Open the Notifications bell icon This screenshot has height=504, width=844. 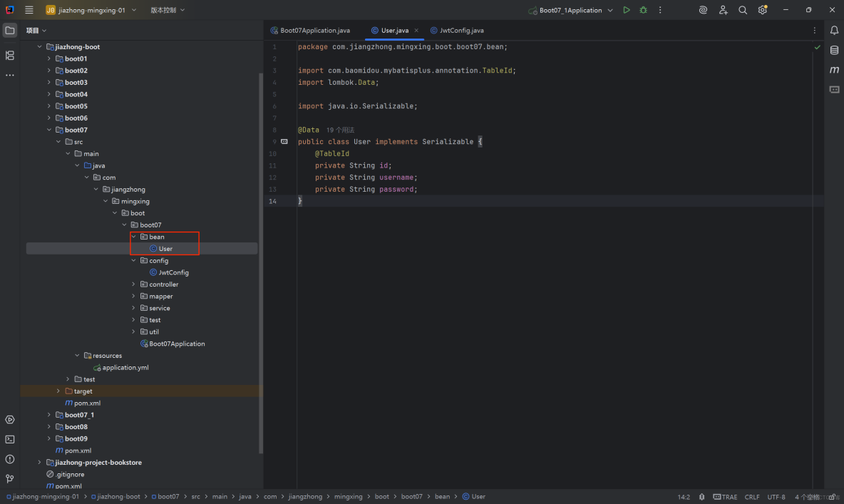835,30
